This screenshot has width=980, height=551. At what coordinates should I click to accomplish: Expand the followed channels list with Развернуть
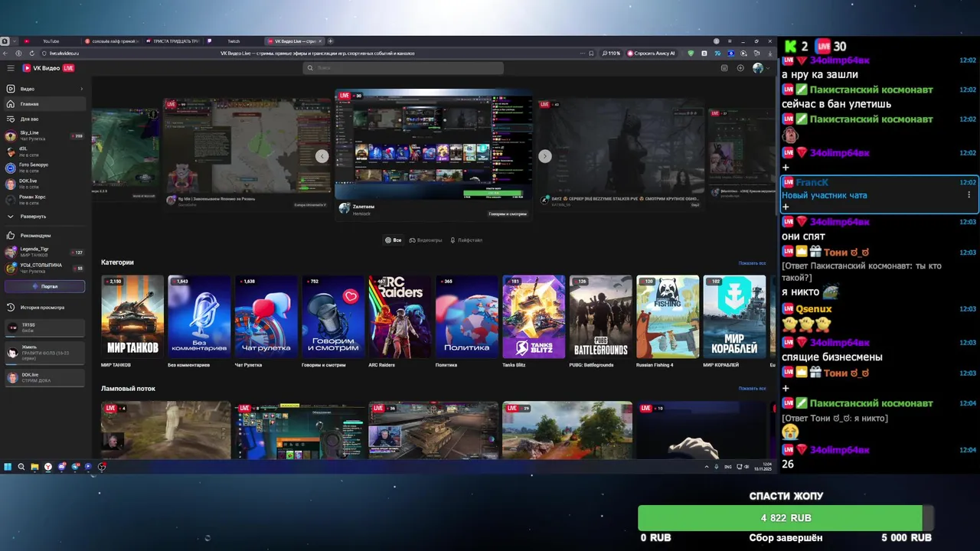pyautogui.click(x=44, y=217)
